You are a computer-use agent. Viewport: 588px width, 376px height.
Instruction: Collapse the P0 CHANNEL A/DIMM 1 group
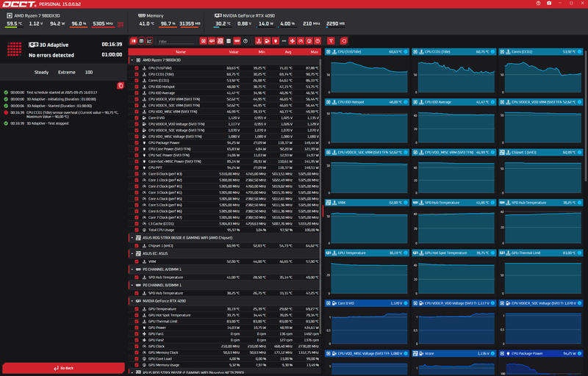pos(132,270)
